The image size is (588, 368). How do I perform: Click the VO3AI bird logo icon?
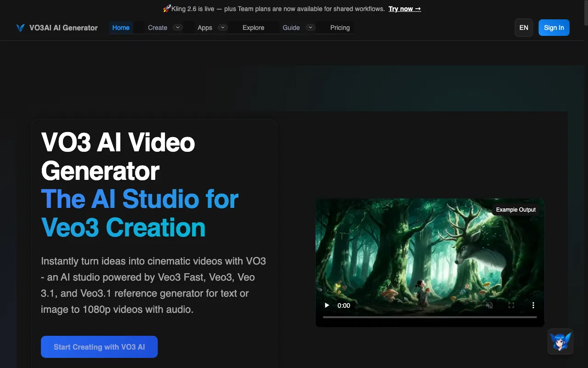[x=20, y=28]
